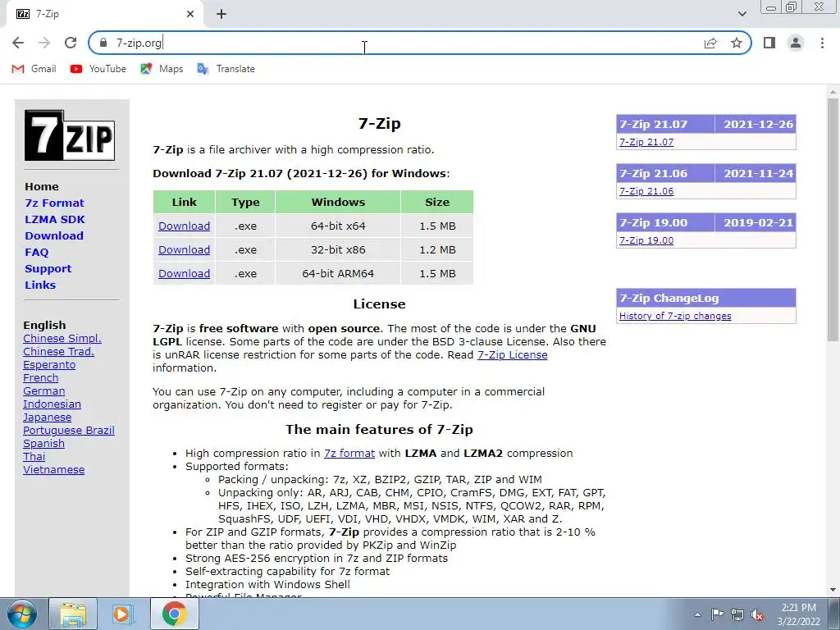Image resolution: width=840 pixels, height=630 pixels.
Task: Open a new tab with plus button
Action: [221, 15]
